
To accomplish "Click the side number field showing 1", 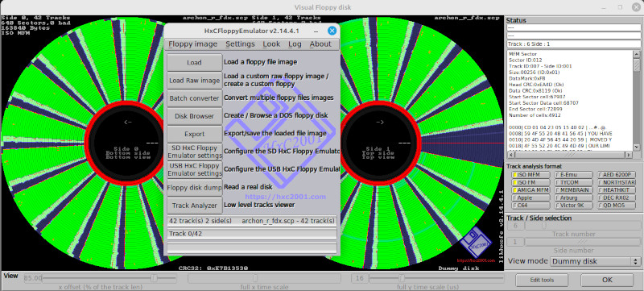I will tap(516, 242).
